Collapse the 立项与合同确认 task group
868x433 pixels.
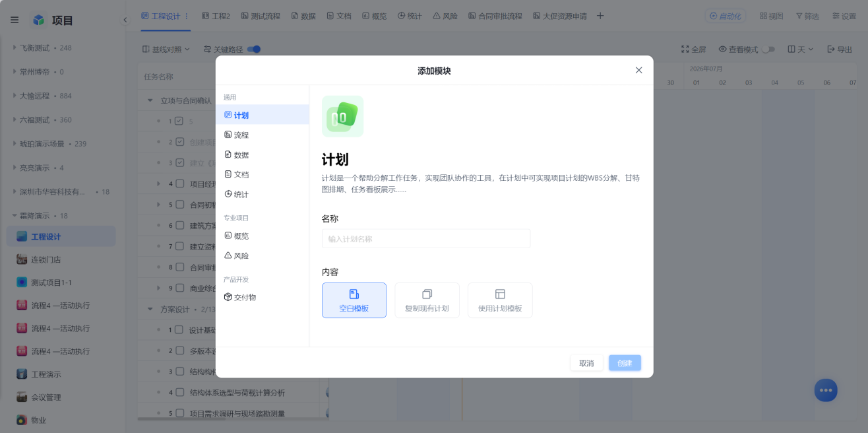[150, 101]
